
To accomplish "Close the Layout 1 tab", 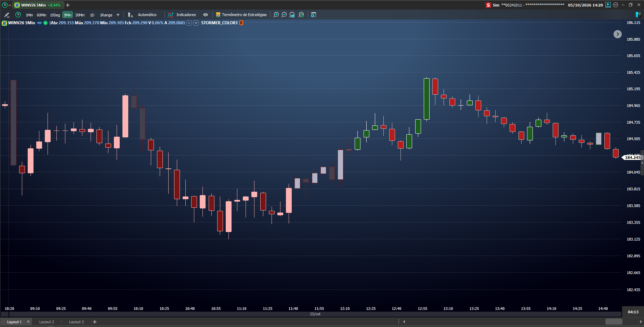I will coord(28,322).
